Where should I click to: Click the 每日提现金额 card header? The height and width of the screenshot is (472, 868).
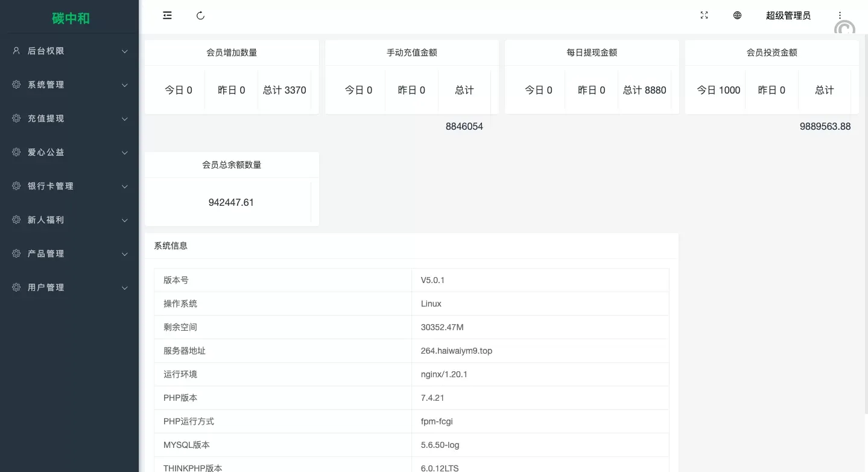click(591, 53)
